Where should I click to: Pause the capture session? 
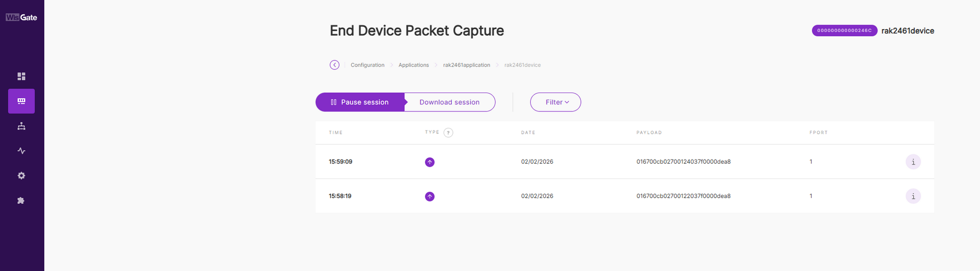[360, 102]
